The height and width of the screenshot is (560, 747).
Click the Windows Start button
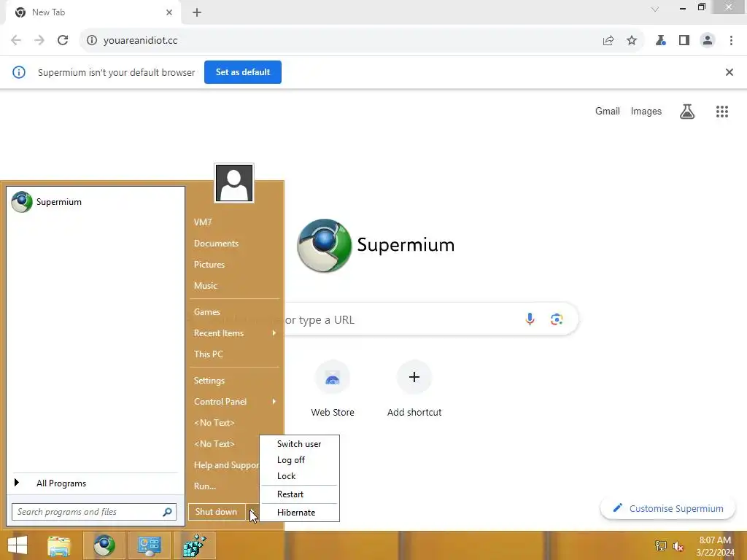18,545
